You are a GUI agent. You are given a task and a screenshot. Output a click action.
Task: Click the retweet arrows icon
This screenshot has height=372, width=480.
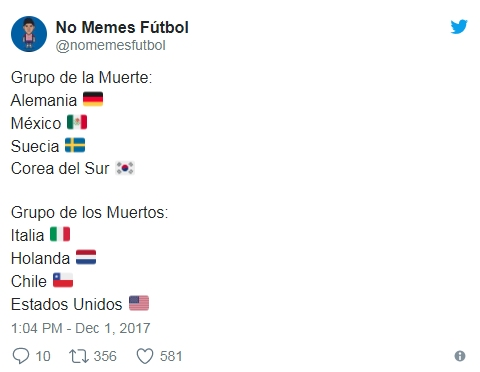[x=79, y=356]
